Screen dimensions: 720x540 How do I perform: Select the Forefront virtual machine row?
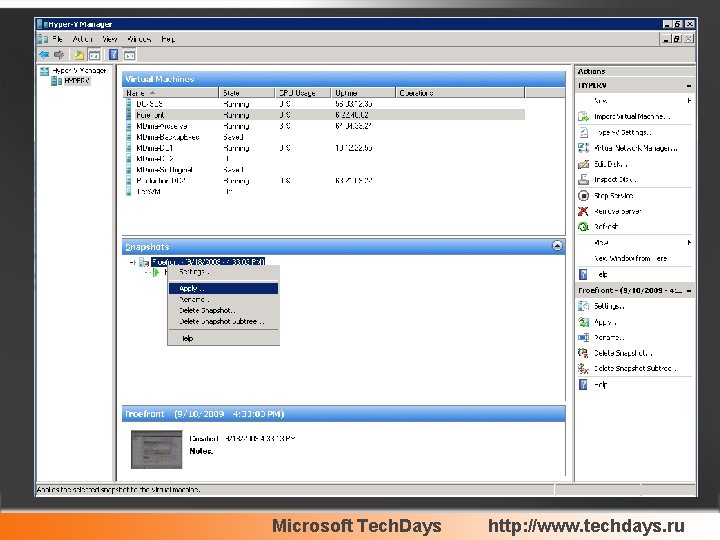[x=324, y=115]
